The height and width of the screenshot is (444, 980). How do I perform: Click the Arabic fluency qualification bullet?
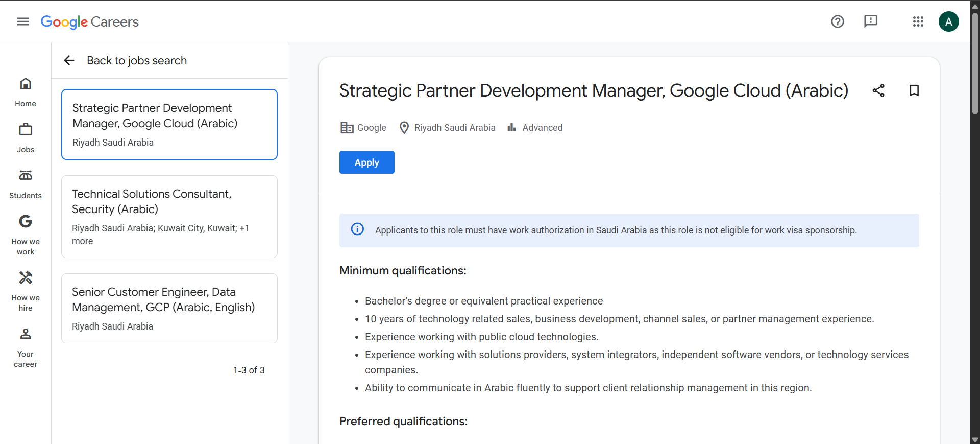pos(588,388)
